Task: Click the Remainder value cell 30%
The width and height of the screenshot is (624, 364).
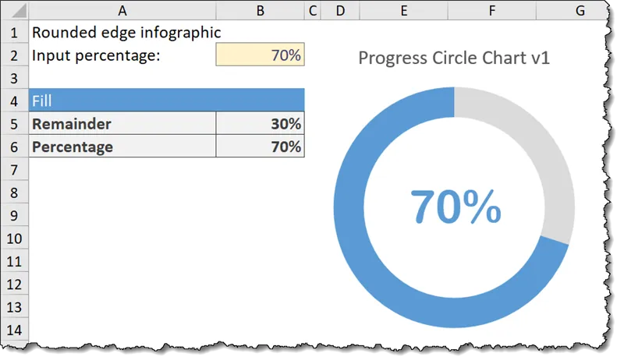Action: 260,124
